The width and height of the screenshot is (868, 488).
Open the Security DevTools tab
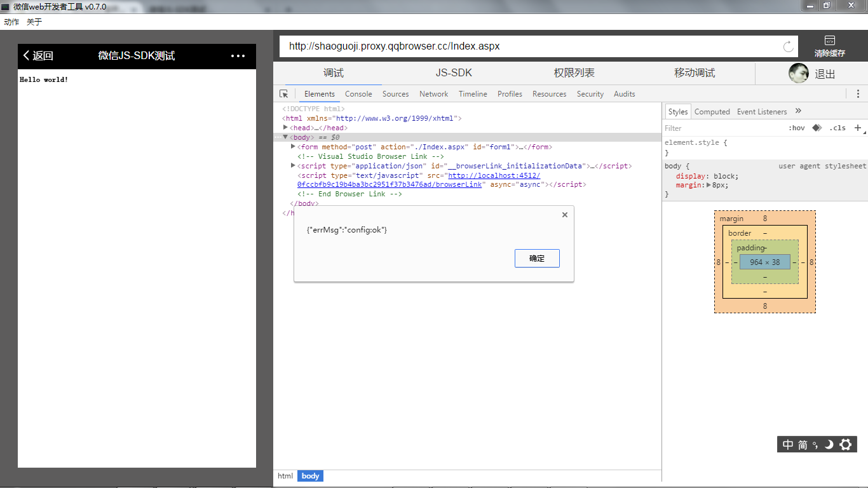590,93
